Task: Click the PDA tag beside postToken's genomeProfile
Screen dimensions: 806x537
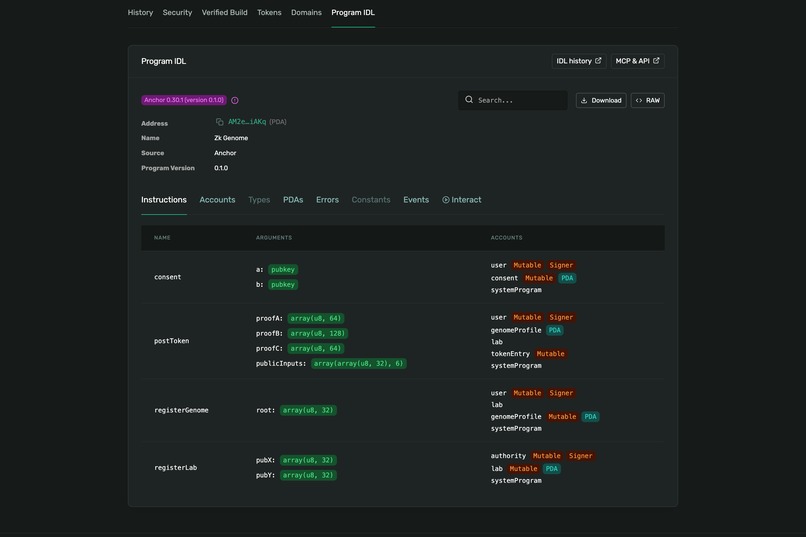Action: click(555, 330)
